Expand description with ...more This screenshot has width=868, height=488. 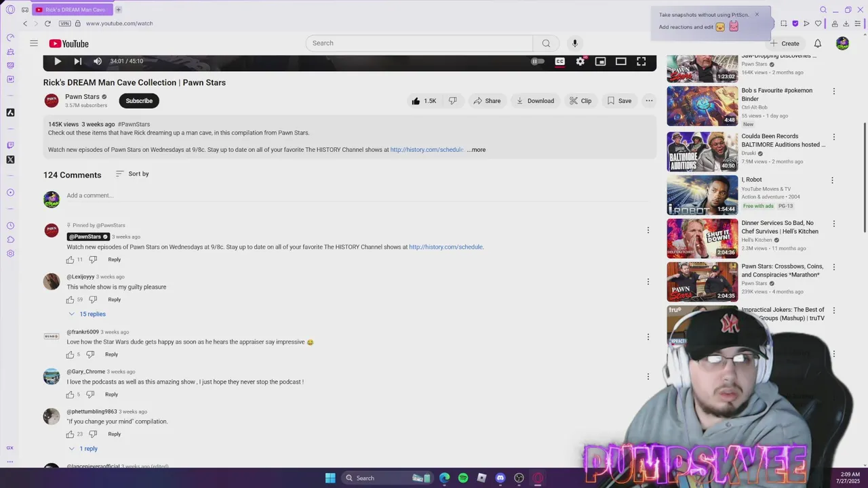(x=476, y=150)
